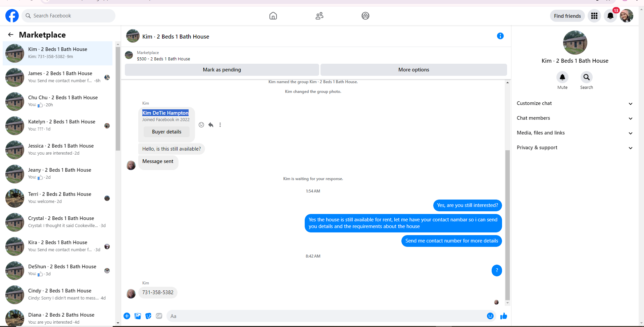Open Kim DeTie Hampton profile link
The width and height of the screenshot is (644, 327).
pyautogui.click(x=165, y=113)
